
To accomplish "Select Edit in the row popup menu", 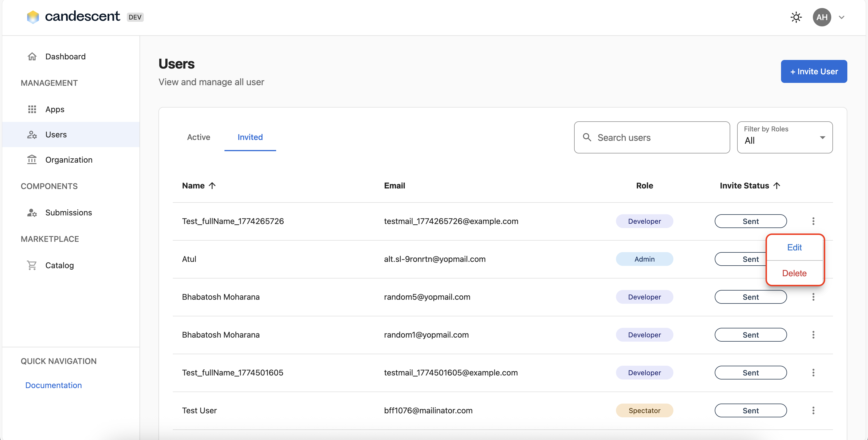I will click(794, 248).
